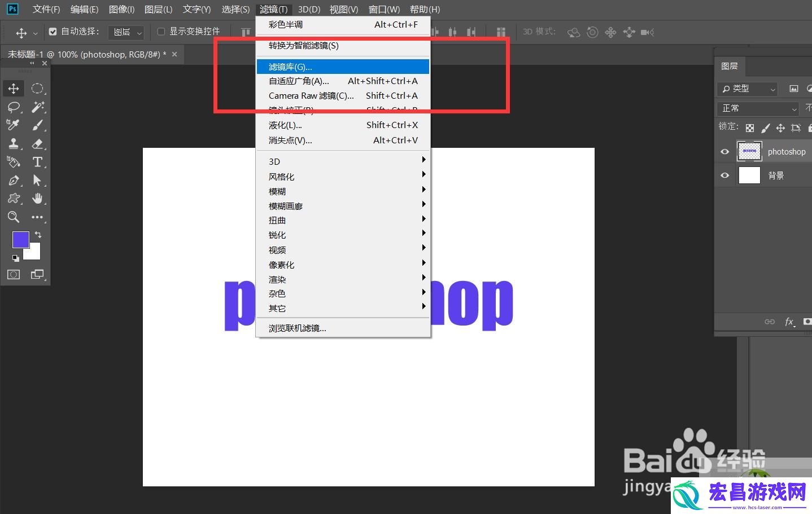Click the 3D roll object mode icon
The height and width of the screenshot is (514, 812).
592,32
